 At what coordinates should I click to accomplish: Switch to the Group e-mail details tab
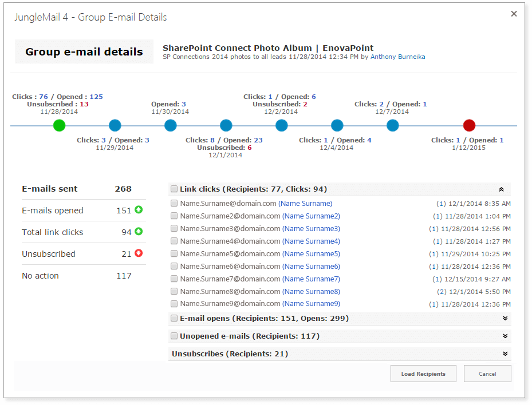click(x=84, y=51)
